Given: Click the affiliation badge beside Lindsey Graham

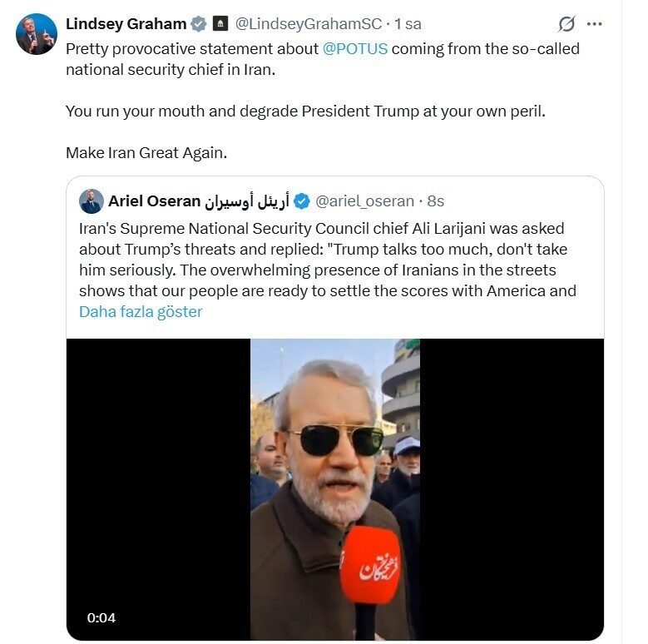Looking at the screenshot, I should tap(220, 23).
